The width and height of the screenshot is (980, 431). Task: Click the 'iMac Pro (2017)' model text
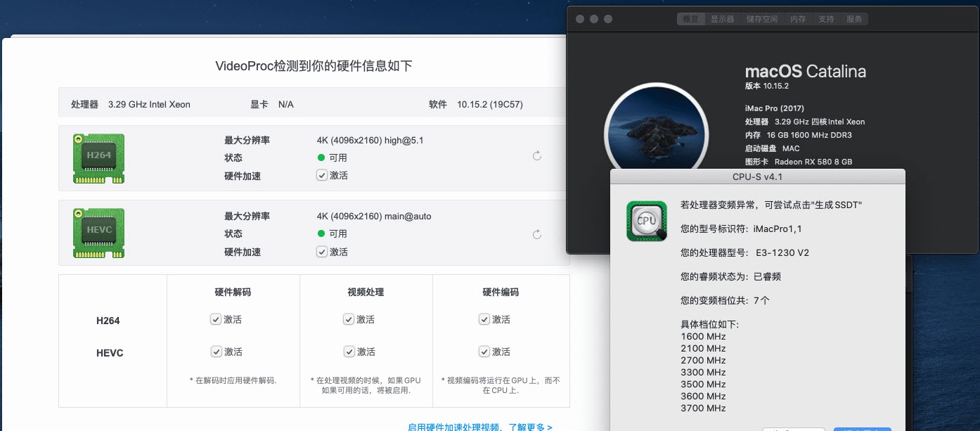click(x=775, y=108)
